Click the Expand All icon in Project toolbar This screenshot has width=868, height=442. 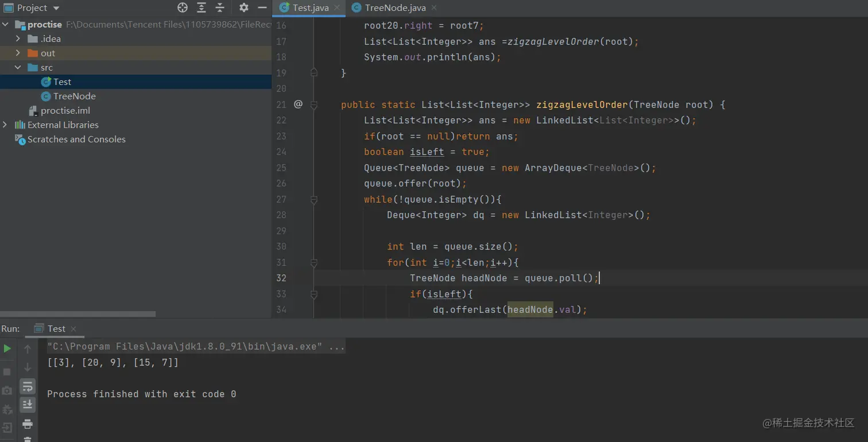tap(201, 7)
